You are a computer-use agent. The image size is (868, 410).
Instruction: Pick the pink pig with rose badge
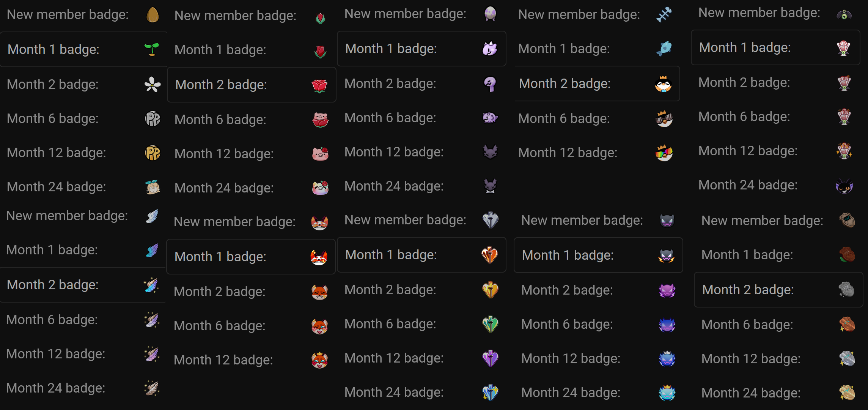tap(320, 154)
